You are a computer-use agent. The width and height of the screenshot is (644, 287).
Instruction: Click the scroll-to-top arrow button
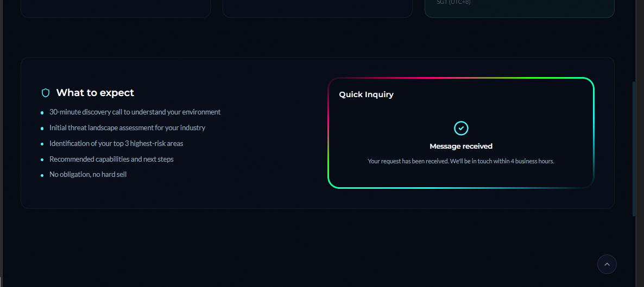[x=607, y=264]
